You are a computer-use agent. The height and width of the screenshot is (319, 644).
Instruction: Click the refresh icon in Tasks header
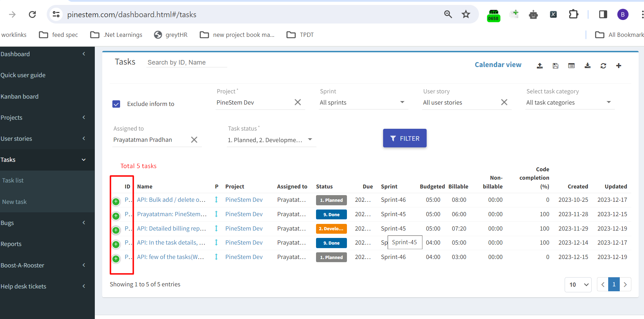[603, 66]
